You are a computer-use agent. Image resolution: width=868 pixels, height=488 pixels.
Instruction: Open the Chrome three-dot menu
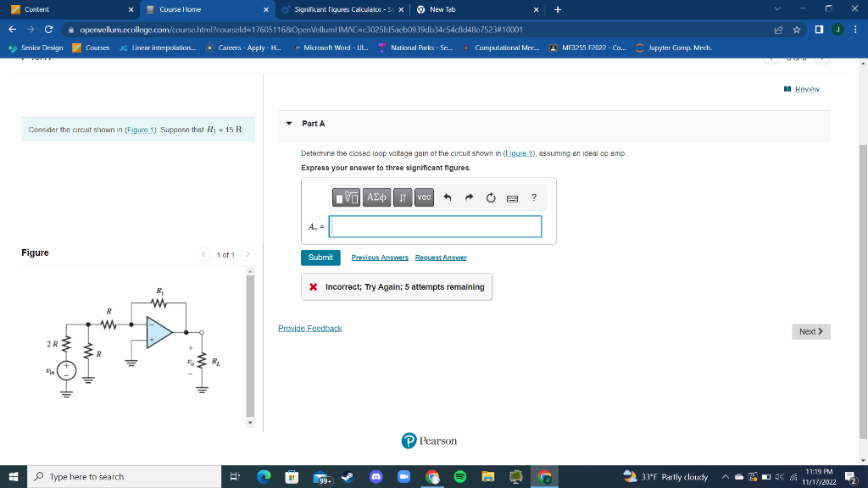click(855, 30)
